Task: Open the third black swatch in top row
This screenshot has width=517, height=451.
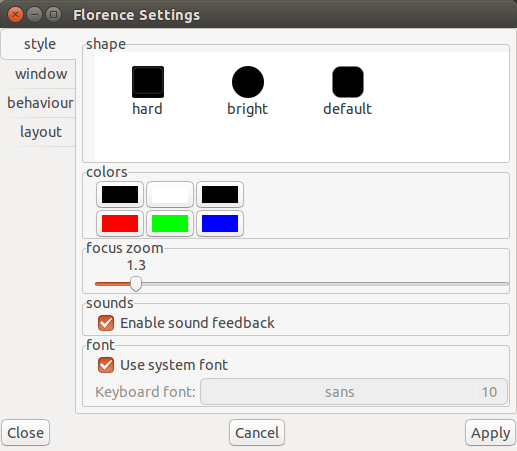Action: [x=220, y=195]
